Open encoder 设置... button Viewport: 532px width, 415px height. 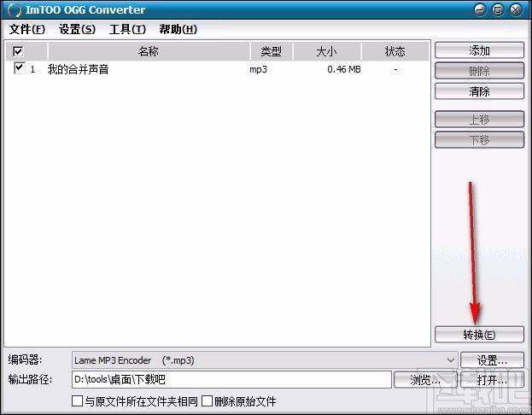[x=492, y=360]
